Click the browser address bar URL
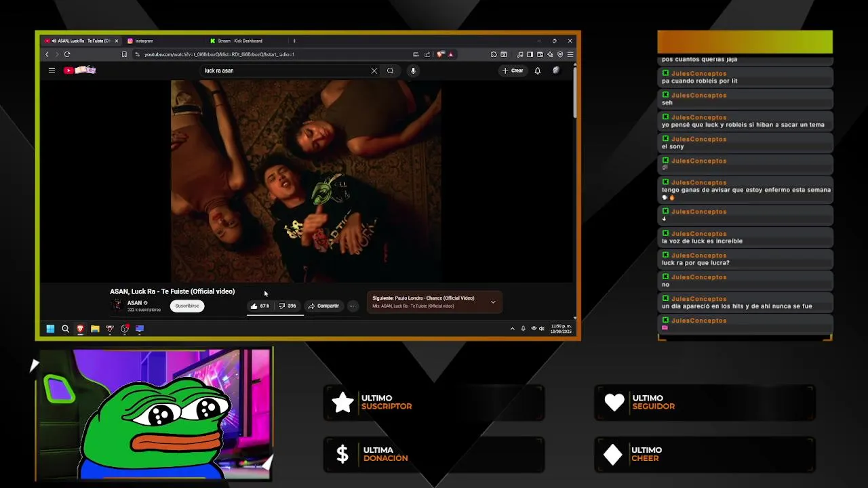 [219, 54]
